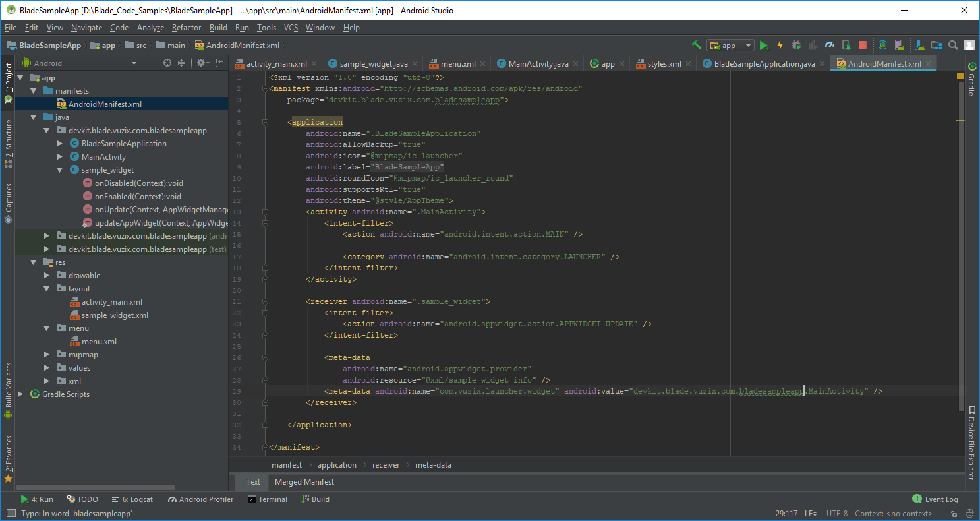Click the UTF-8 encoding in status bar
The height and width of the screenshot is (521, 980).
point(837,514)
